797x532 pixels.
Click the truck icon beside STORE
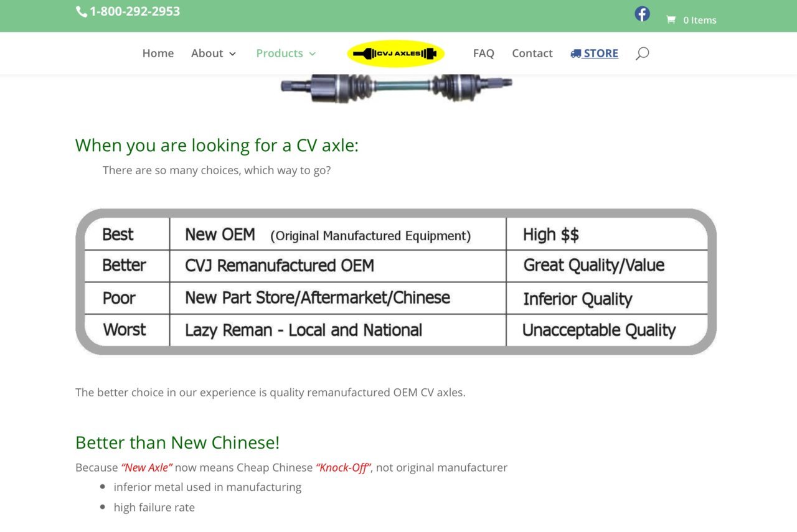click(x=575, y=54)
